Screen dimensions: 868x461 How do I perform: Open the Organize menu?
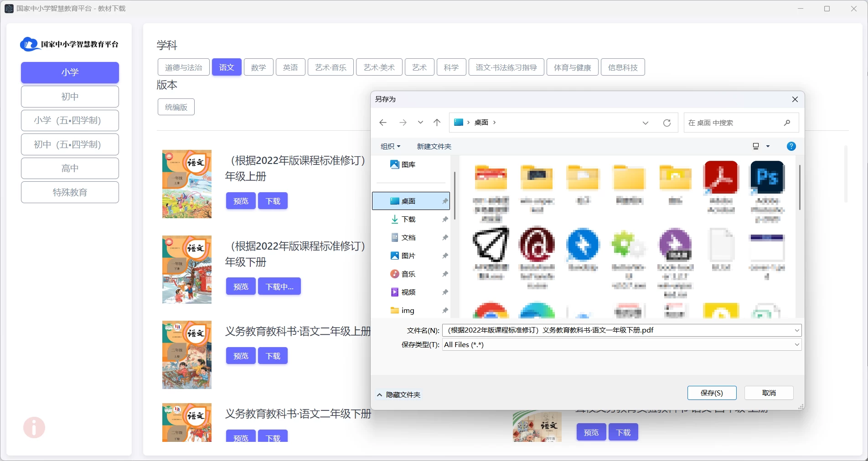pyautogui.click(x=390, y=146)
